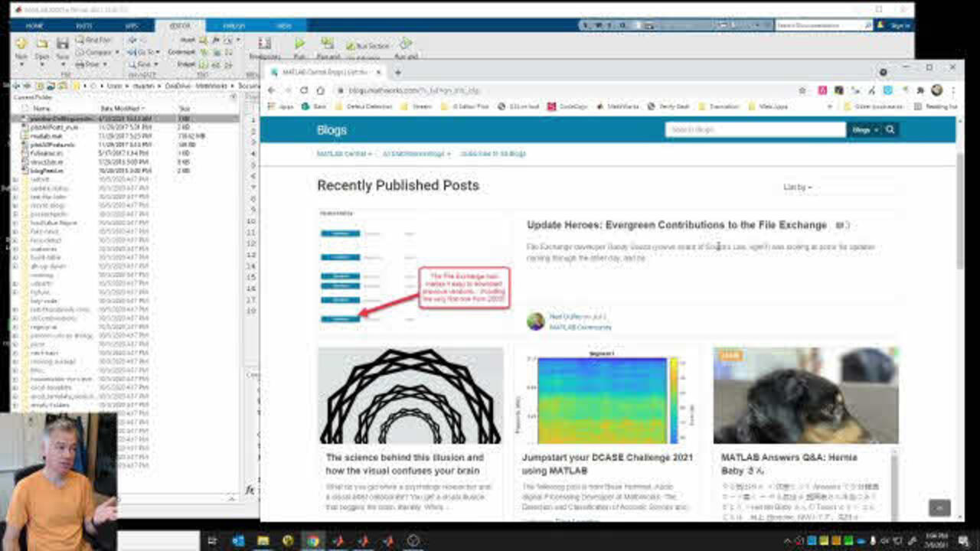Click the blogs.mathworks.com address bar
Viewport: 980px width, 551px height.
tap(567, 90)
